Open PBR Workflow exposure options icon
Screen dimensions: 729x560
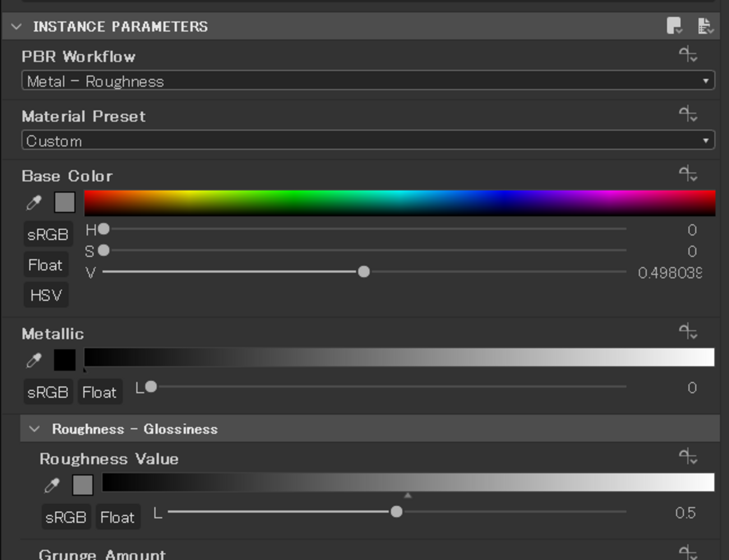pyautogui.click(x=688, y=55)
